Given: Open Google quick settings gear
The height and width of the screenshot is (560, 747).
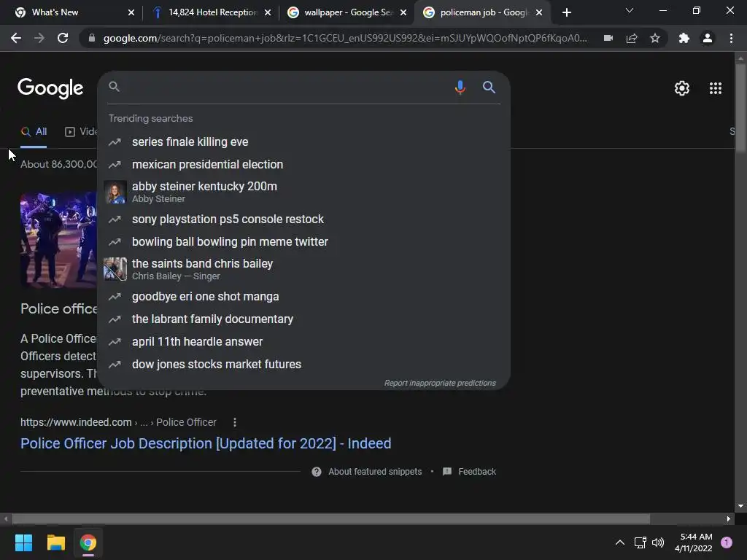Looking at the screenshot, I should pyautogui.click(x=682, y=88).
